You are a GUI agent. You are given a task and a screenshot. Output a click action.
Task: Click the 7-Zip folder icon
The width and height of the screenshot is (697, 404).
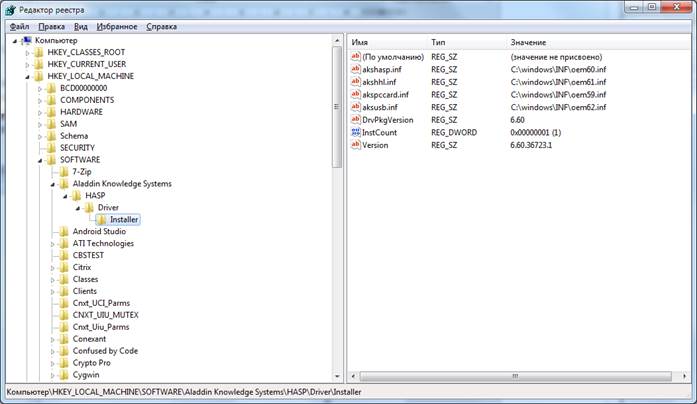click(x=64, y=172)
